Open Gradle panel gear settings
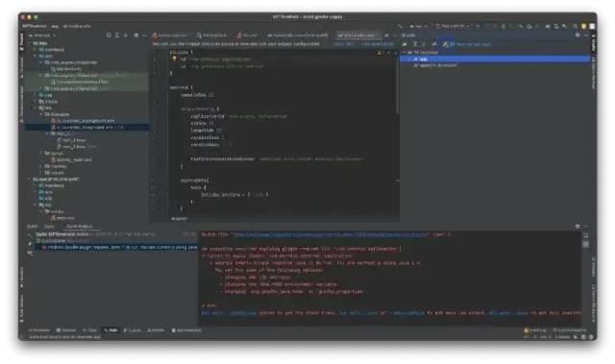Image resolution: width=615 pixels, height=364 pixels. (578, 35)
